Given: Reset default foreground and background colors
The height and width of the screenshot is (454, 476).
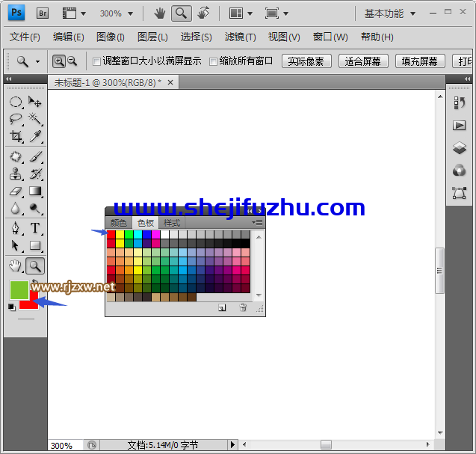Looking at the screenshot, I should (12, 307).
